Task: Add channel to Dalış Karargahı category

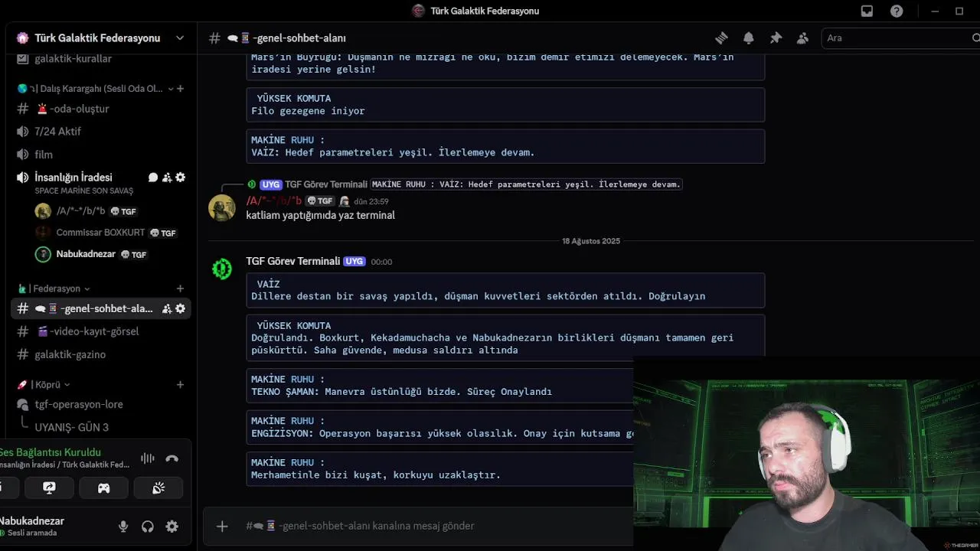Action: point(180,89)
